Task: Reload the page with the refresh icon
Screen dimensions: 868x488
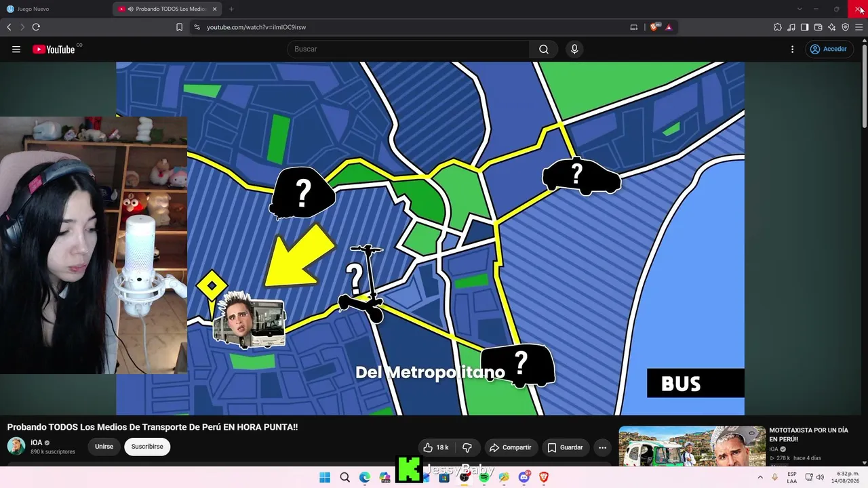Action: (36, 27)
